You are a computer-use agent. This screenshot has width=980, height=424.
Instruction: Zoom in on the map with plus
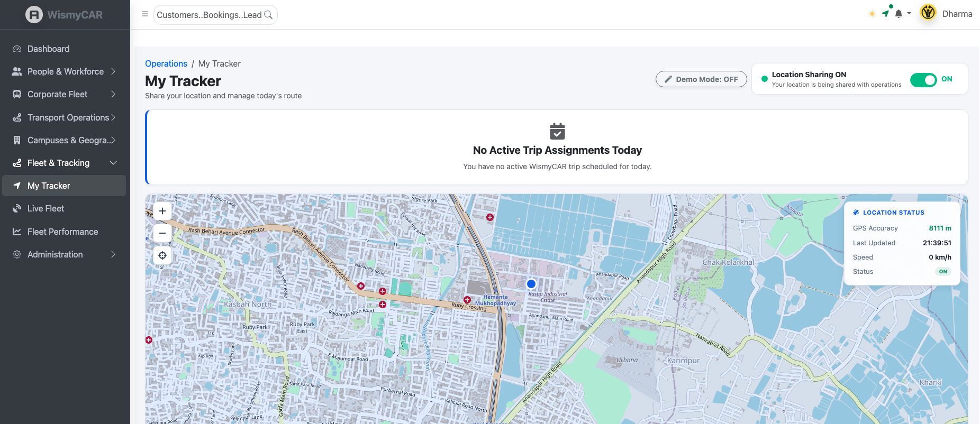pyautogui.click(x=162, y=211)
